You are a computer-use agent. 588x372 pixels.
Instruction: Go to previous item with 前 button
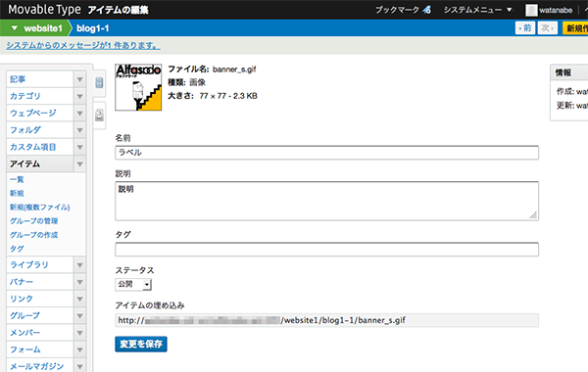525,28
